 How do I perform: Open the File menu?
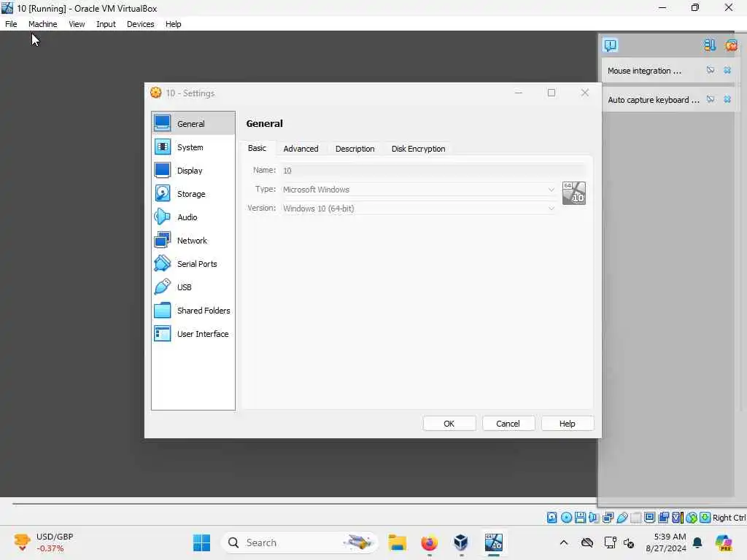[x=11, y=24]
